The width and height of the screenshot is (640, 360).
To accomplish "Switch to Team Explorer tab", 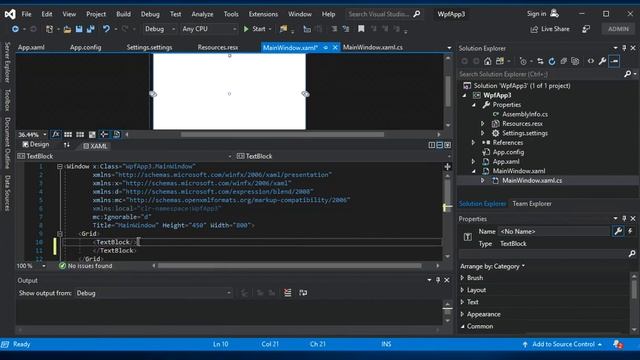I will coord(532,204).
